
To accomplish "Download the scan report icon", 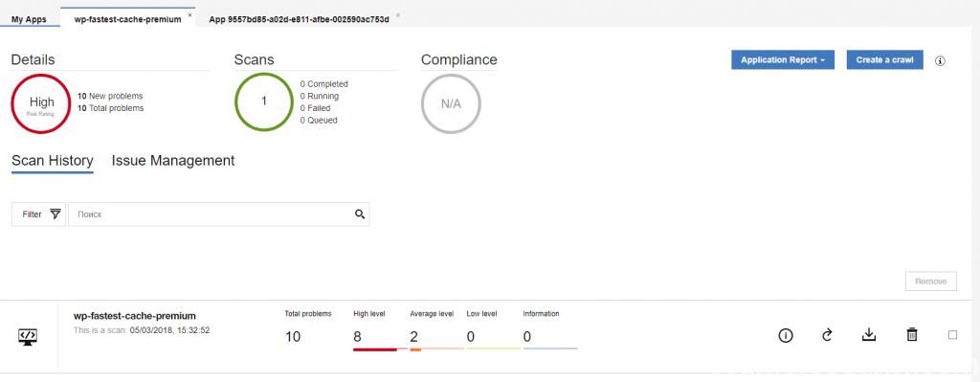I will click(x=868, y=335).
